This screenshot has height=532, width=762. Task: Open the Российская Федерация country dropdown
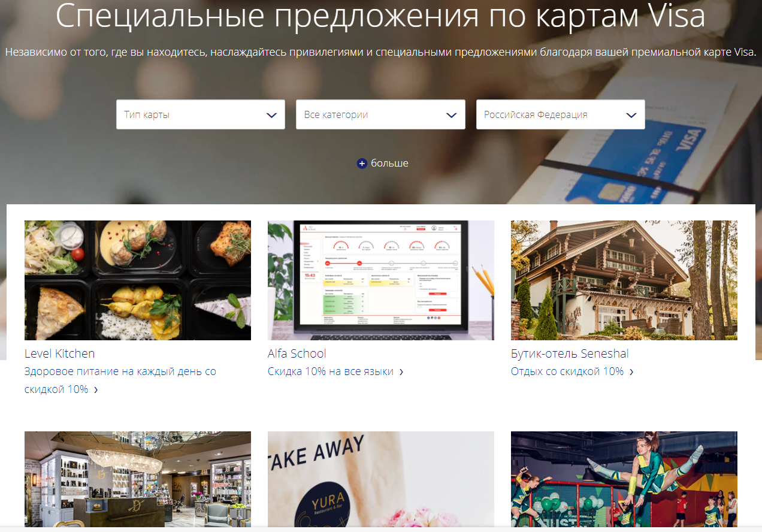tap(560, 114)
